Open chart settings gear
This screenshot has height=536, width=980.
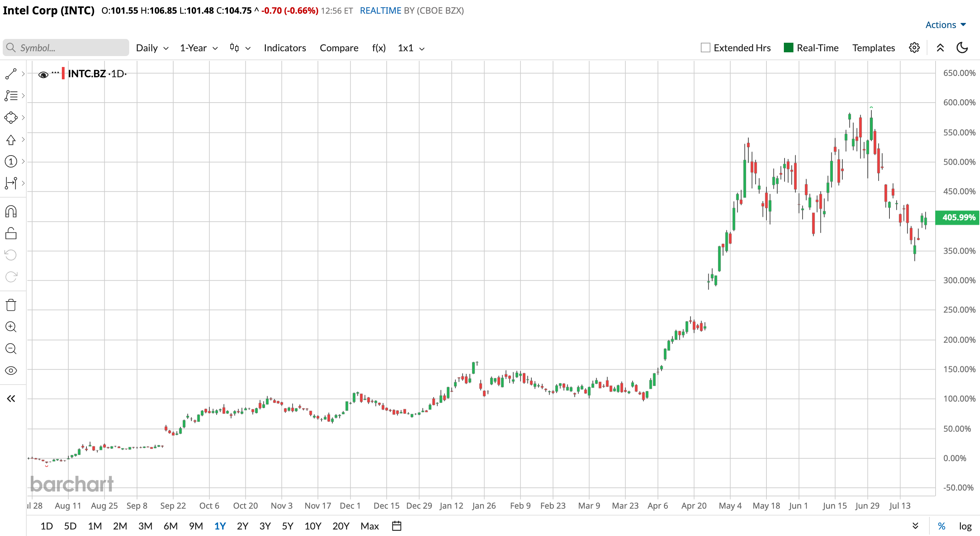(x=914, y=48)
